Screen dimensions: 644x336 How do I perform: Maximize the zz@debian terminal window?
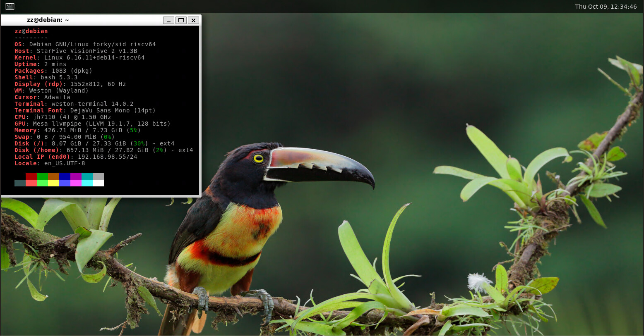(181, 20)
